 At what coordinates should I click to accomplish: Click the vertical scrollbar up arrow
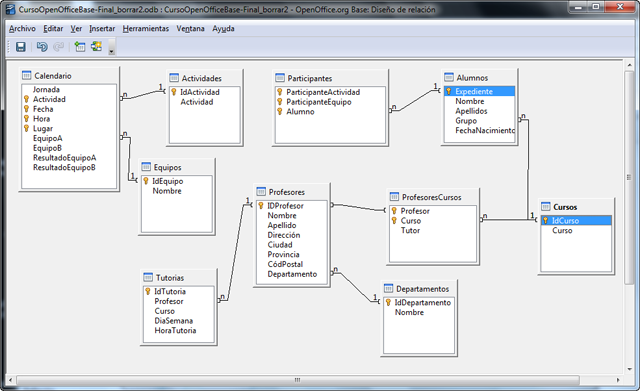pyautogui.click(x=629, y=65)
